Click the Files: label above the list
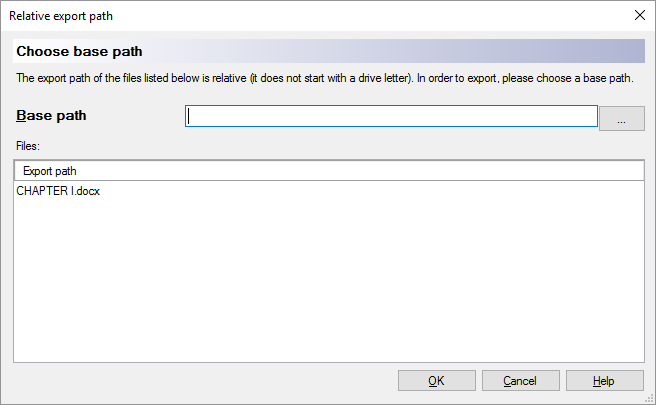 coord(29,146)
